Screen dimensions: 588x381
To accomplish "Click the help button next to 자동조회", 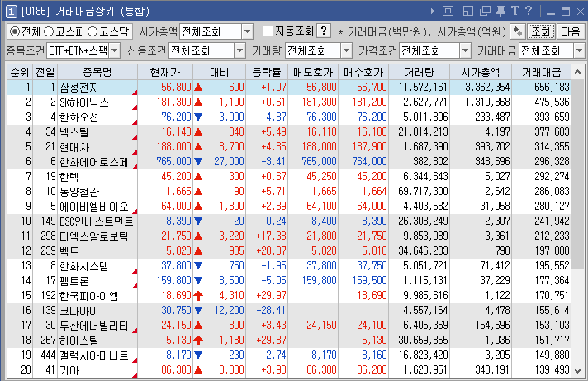I will (x=324, y=31).
